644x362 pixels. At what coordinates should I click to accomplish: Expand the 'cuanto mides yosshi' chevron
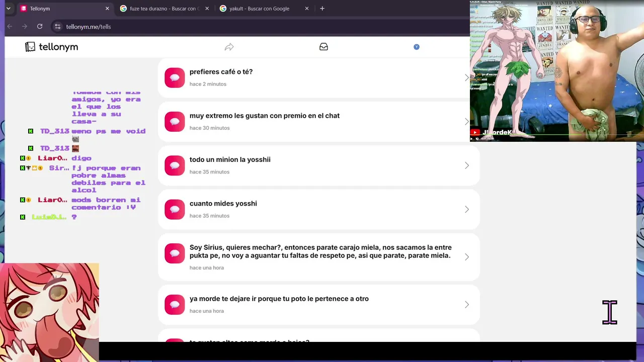click(467, 209)
